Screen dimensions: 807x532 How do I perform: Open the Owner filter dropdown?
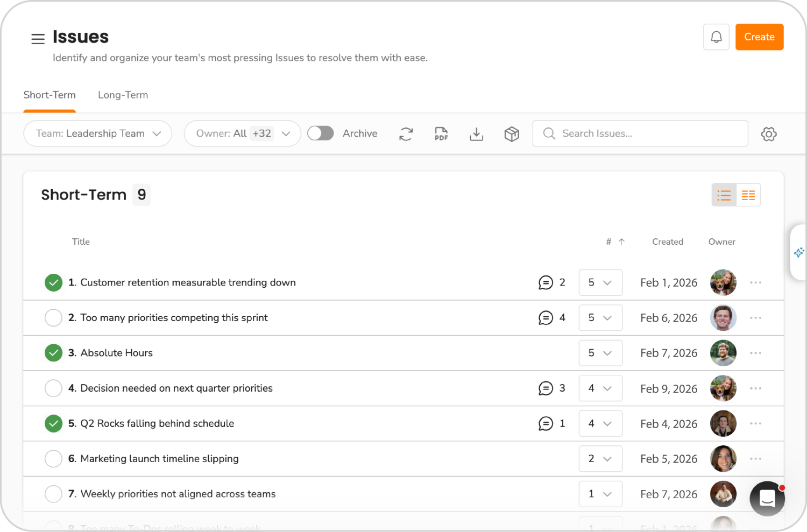tap(242, 133)
